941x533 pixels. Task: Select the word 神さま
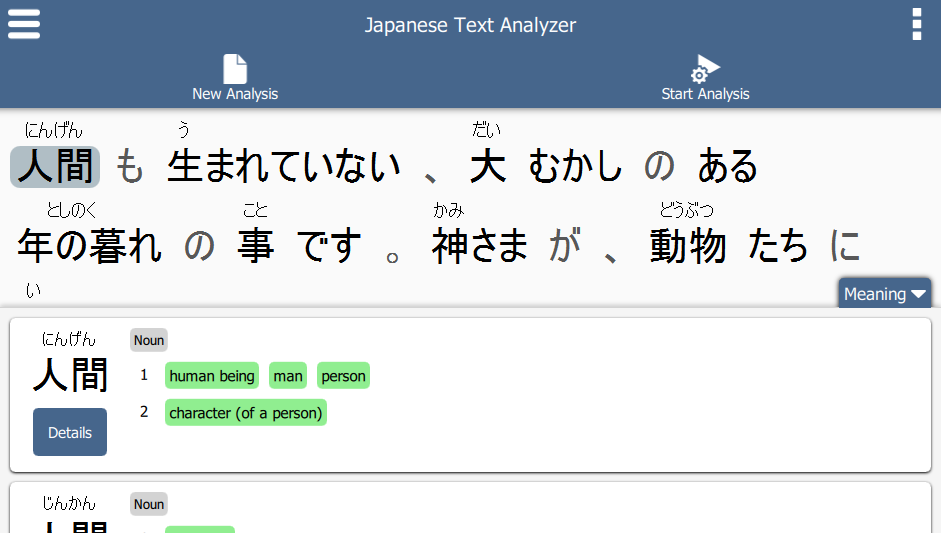point(480,246)
